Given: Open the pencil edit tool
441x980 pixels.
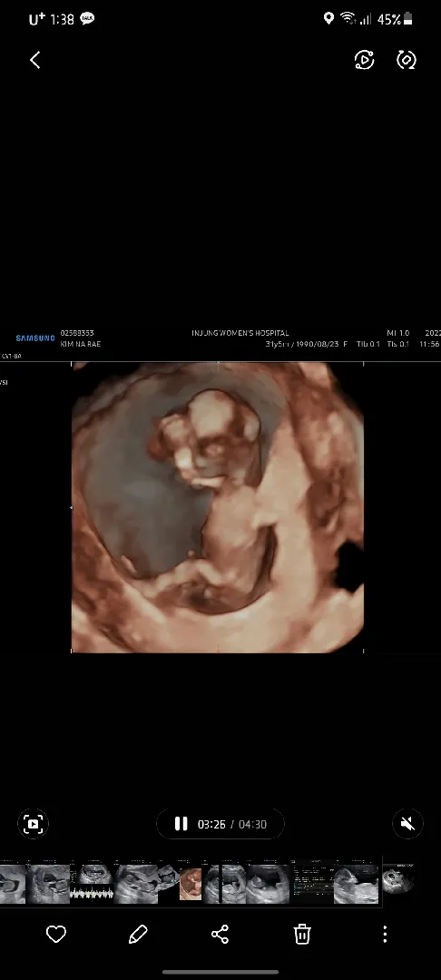Looking at the screenshot, I should (x=138, y=935).
